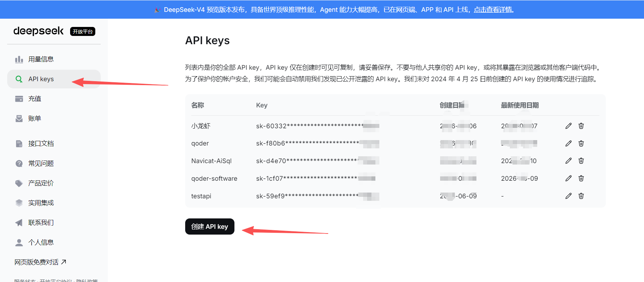Edit the qoder-software key name

568,178
